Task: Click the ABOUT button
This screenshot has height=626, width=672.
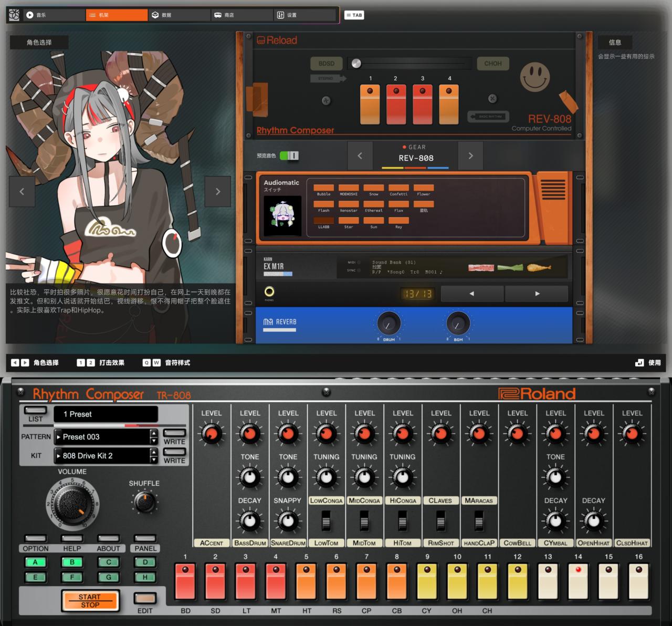Action: (x=108, y=538)
